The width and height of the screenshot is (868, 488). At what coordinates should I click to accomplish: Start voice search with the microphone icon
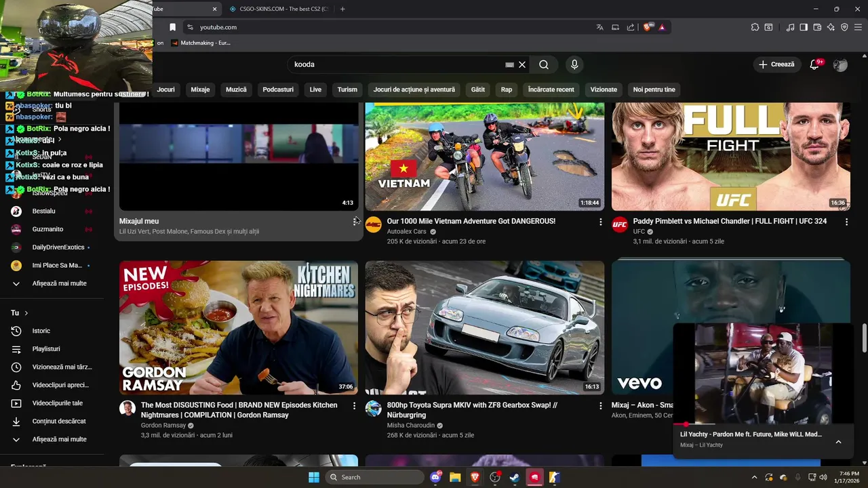click(x=574, y=64)
